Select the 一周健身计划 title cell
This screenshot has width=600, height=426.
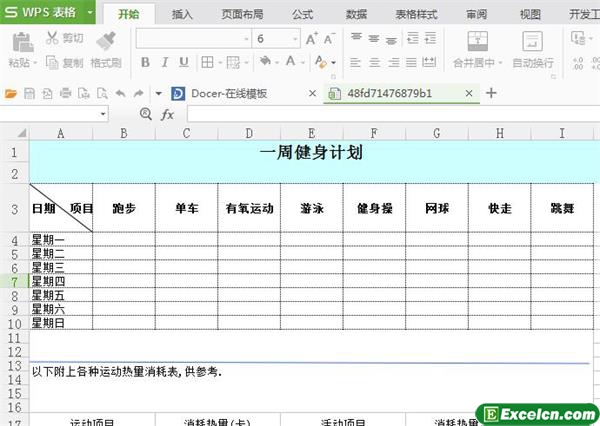tap(310, 153)
